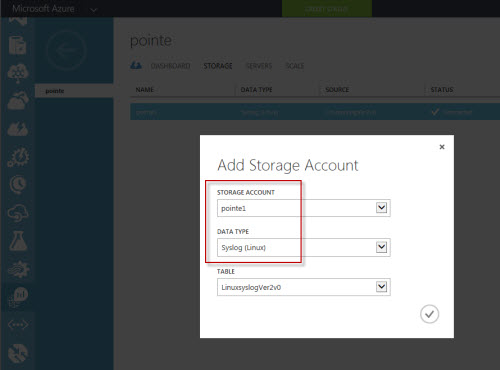Image resolution: width=500 pixels, height=370 pixels.
Task: Select the highlighted pointe storage row
Action: click(315, 112)
